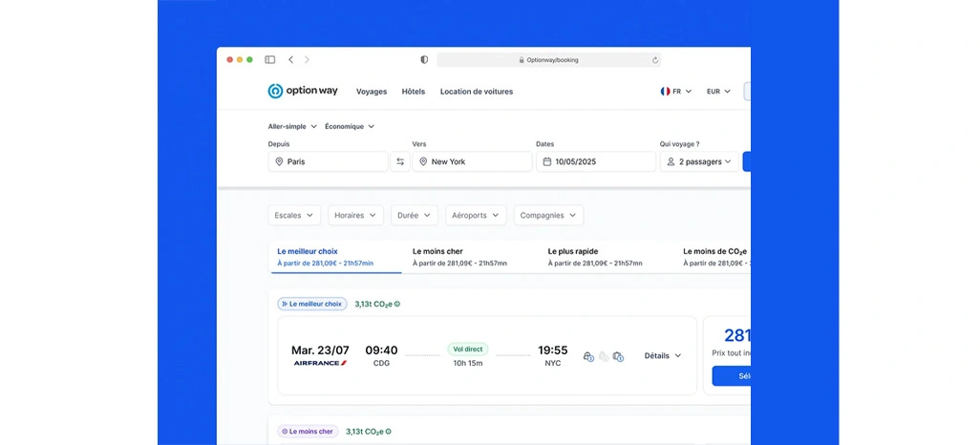Click the macOS green fullscreen dot
980x445 pixels.
coord(249,60)
